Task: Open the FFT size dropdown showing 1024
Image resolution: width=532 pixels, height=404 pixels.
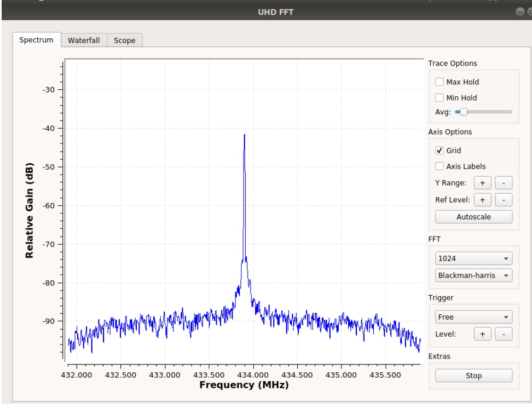Action: pyautogui.click(x=473, y=257)
